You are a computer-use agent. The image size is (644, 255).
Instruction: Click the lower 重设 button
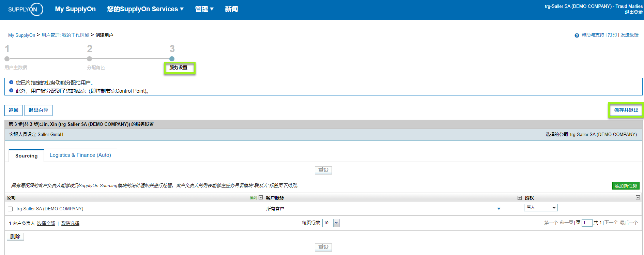[x=323, y=247]
